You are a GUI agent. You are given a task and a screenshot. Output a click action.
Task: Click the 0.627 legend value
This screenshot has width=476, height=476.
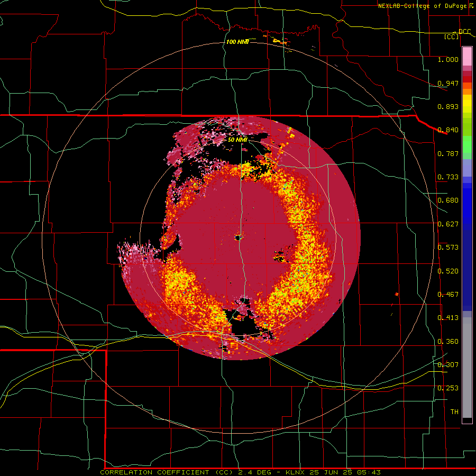(448, 224)
